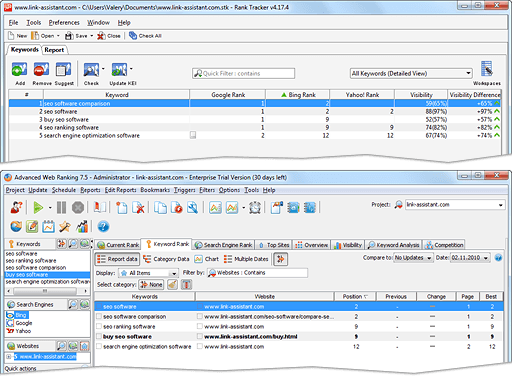Click the keywords list horizontal scrollbar
Viewport: 512px width, 384px height.
coord(47,291)
